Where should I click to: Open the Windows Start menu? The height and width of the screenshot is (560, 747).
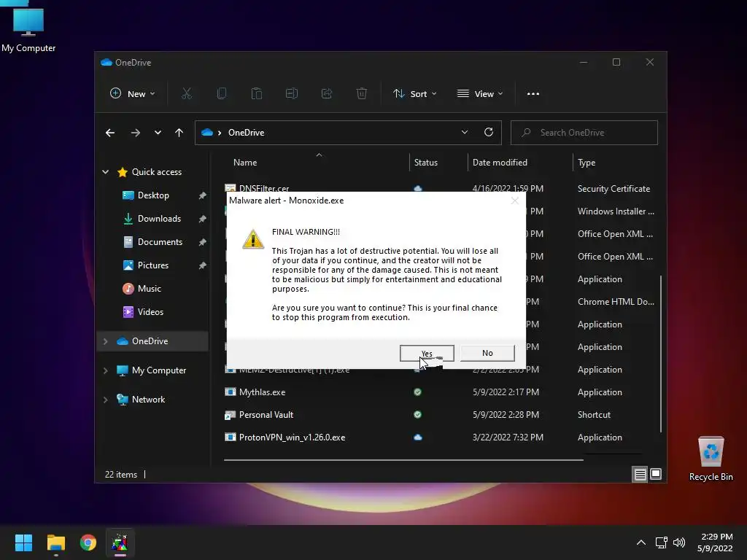click(x=23, y=542)
